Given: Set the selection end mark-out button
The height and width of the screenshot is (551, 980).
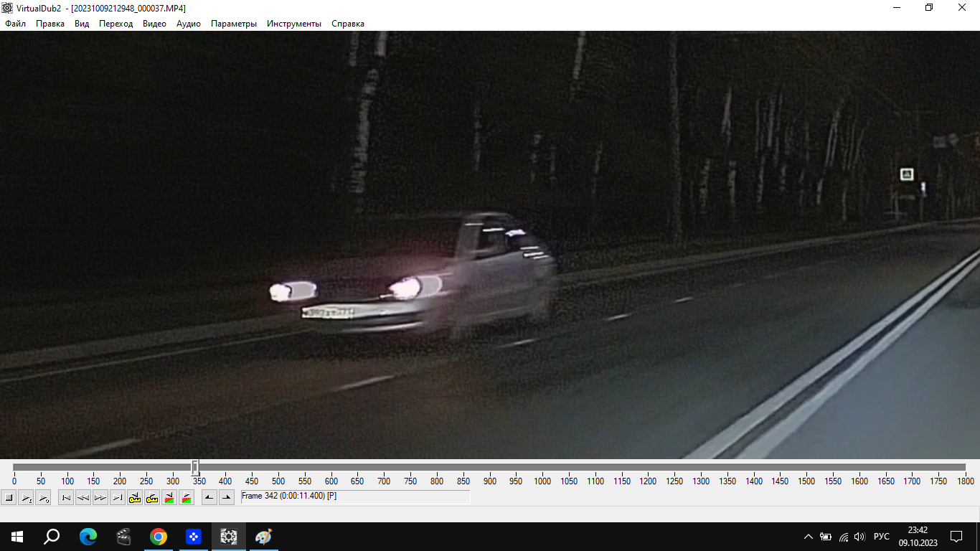Looking at the screenshot, I should click(227, 497).
